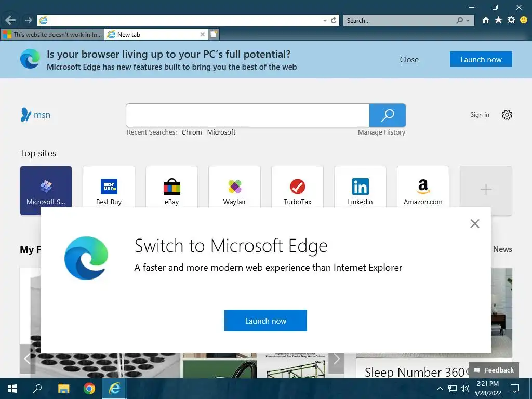
Task: Open the Wayfair top site tile
Action: pyautogui.click(x=234, y=188)
